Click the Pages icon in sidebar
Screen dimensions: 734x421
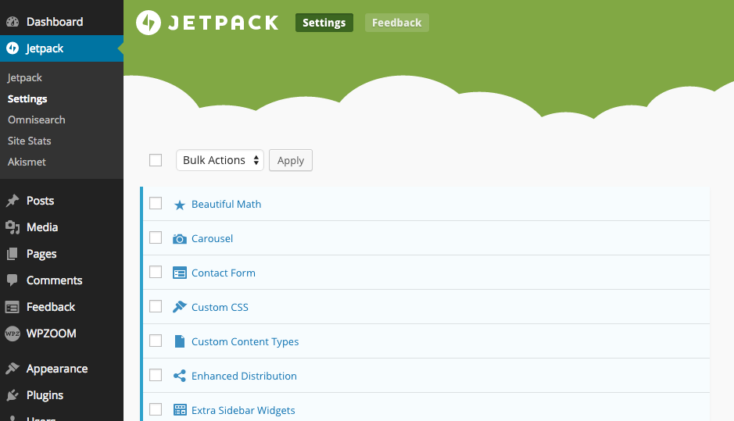(x=13, y=254)
